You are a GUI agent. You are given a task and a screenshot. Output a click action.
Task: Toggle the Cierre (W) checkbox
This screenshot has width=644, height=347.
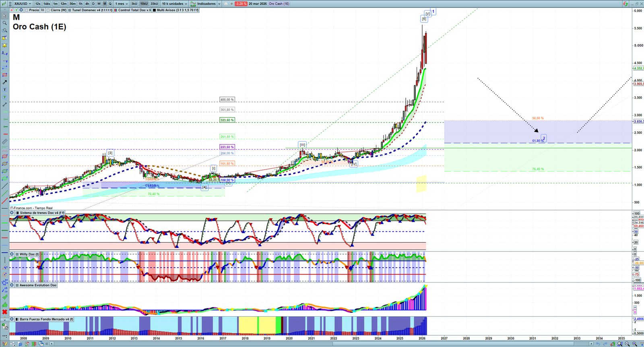pyautogui.click(x=48, y=10)
